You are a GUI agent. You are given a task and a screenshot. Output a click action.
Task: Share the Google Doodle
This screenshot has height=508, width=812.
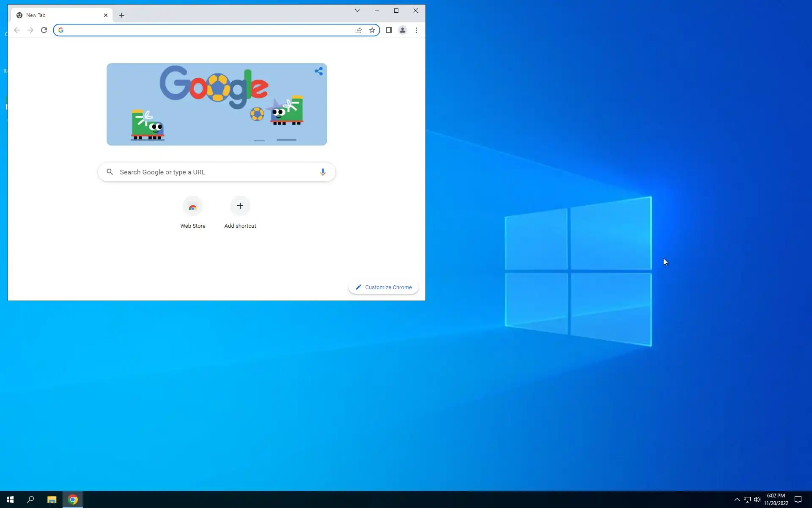pyautogui.click(x=318, y=71)
